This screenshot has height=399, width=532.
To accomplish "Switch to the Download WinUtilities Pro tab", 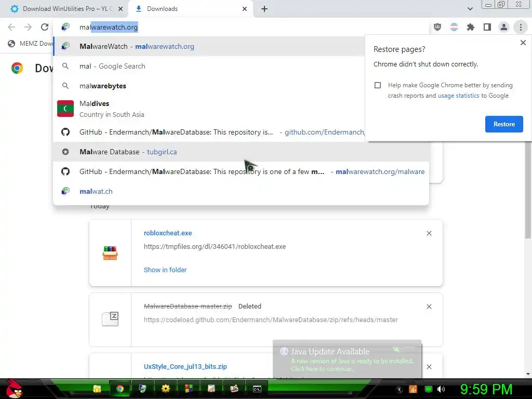I will coord(64,9).
